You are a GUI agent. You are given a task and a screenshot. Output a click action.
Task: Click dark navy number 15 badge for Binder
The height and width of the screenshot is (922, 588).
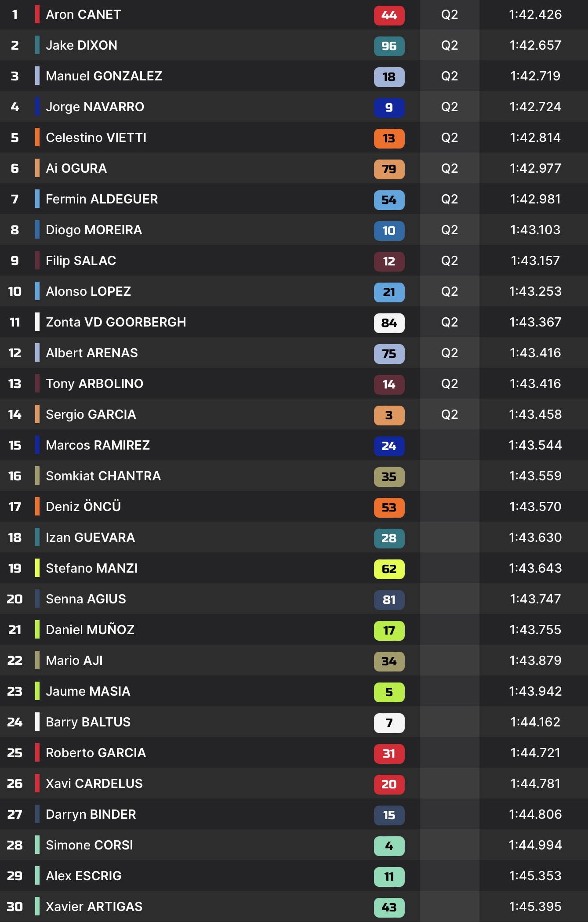389,815
